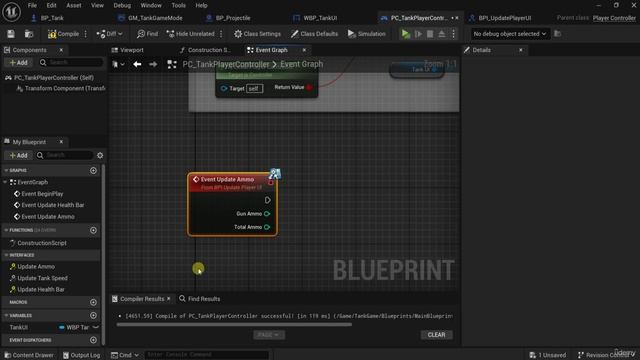The width and height of the screenshot is (640, 360).
Task: Open the Compile options three-dot menu
Action: tap(86, 34)
